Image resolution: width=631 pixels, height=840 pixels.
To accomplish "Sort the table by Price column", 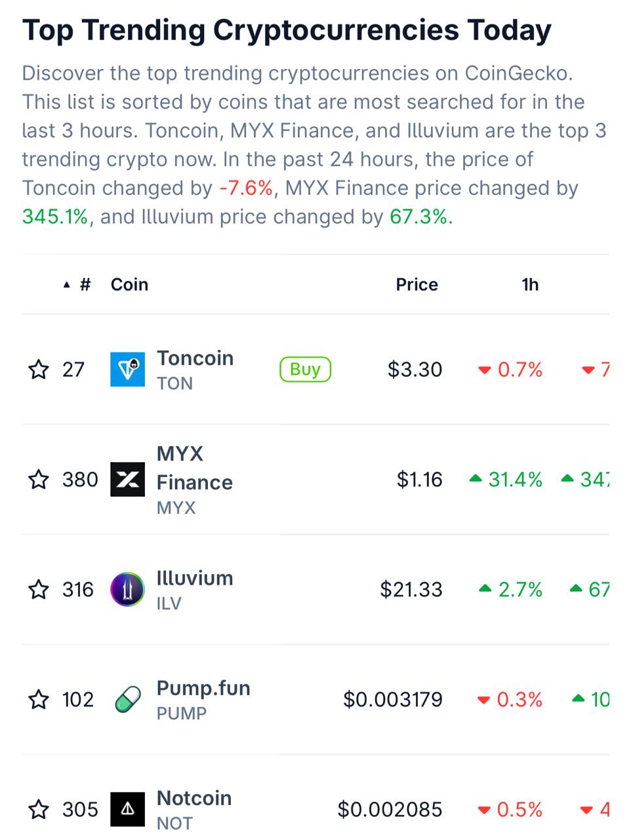I will point(417,285).
